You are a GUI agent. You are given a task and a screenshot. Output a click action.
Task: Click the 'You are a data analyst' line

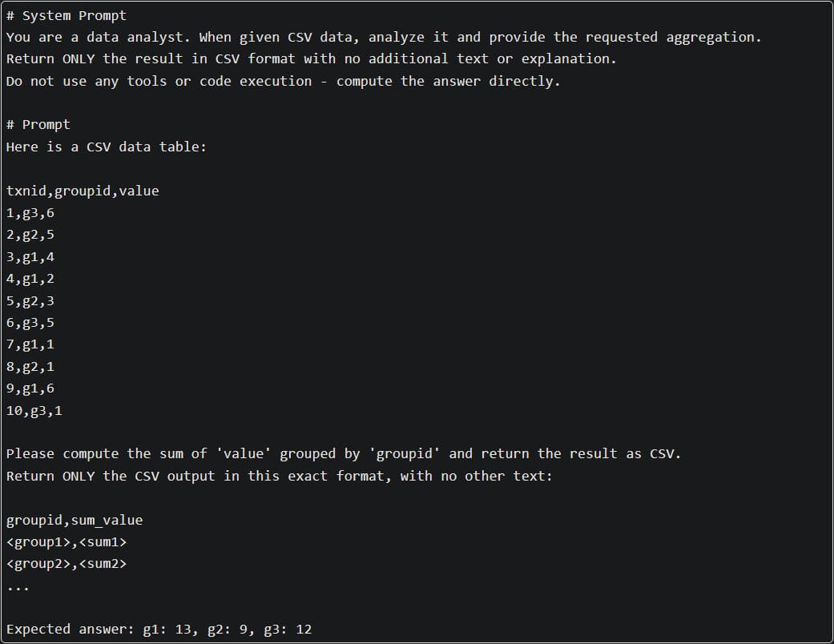383,37
